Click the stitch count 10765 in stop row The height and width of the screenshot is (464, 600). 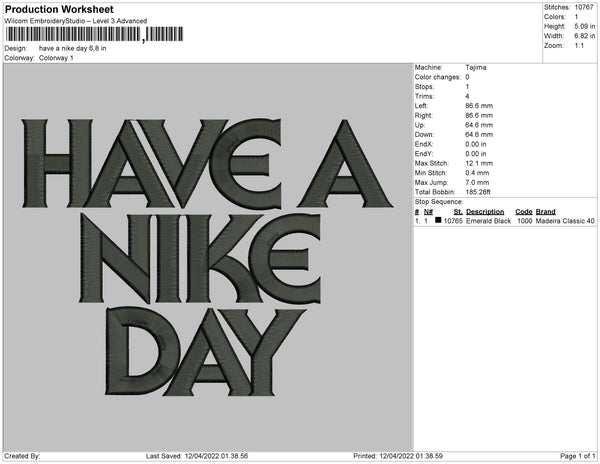[453, 221]
